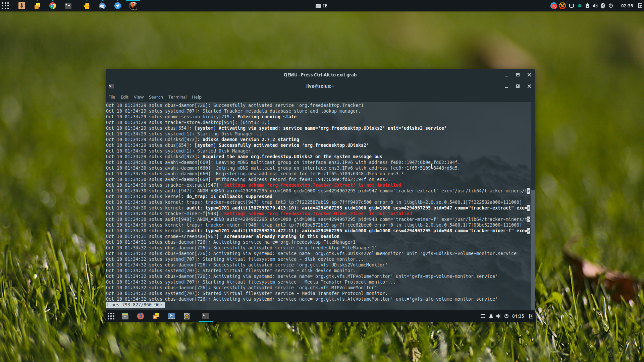Click the IE keyboard layout indicator
The width and height of the screenshot is (644, 362).
tap(321, 6)
